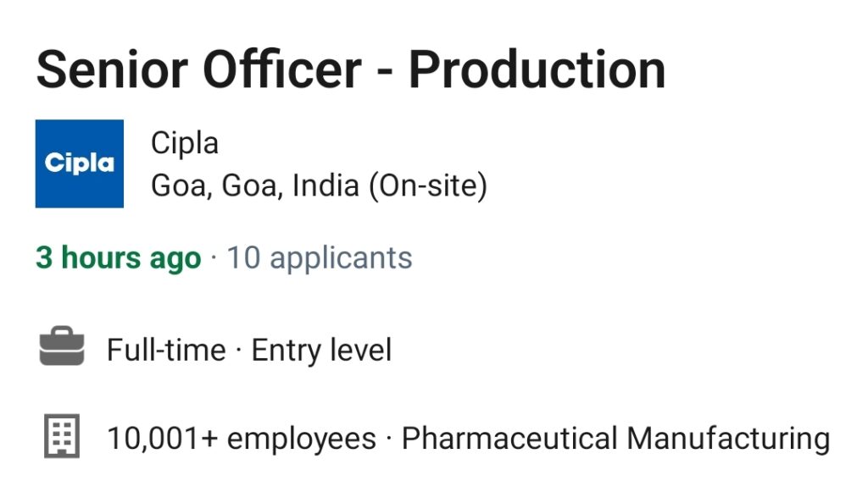Click the word Senior in the heading
This screenshot has width=868, height=481.
pyautogui.click(x=113, y=69)
